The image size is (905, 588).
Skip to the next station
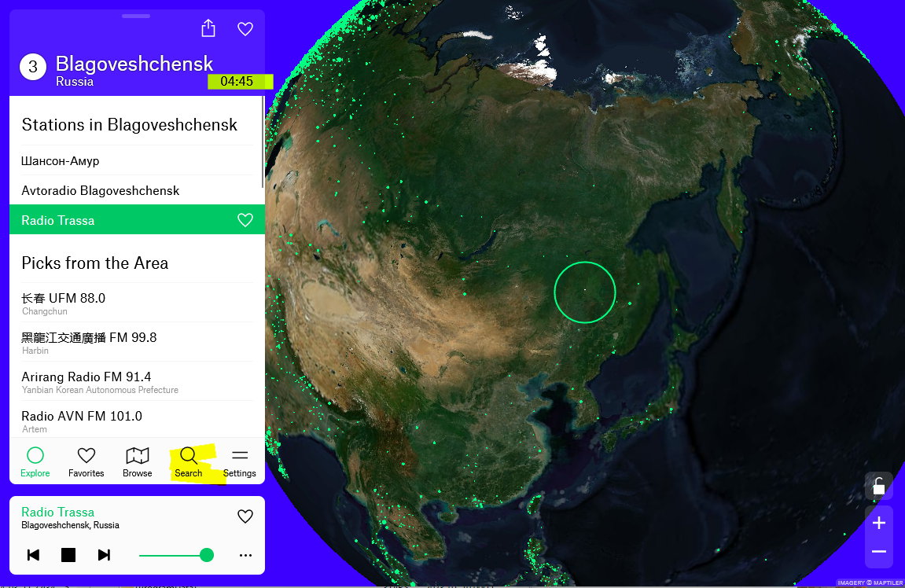click(x=104, y=555)
